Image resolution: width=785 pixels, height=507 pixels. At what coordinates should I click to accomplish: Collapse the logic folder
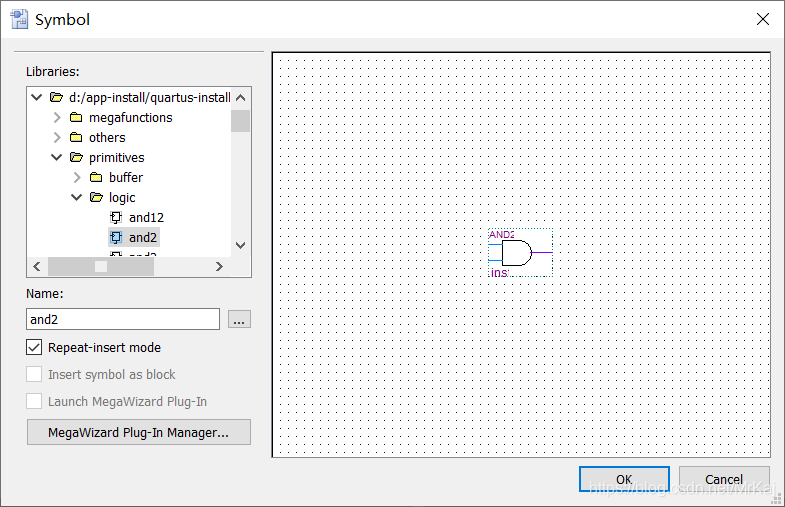pyautogui.click(x=77, y=197)
